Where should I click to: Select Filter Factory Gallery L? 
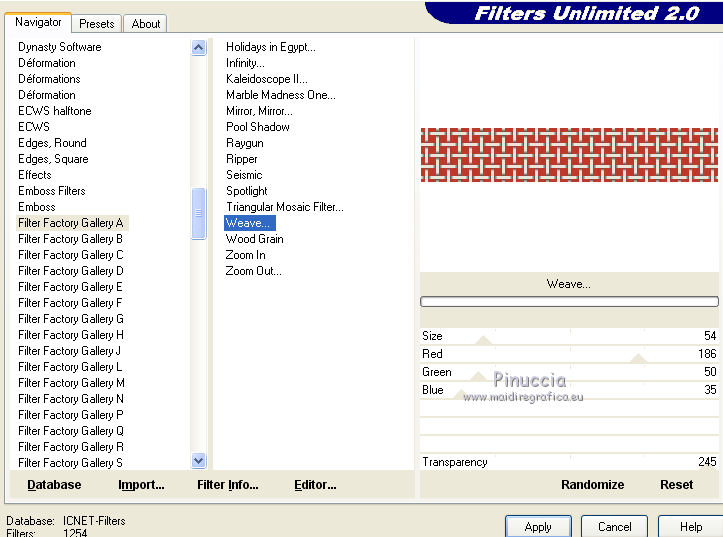tap(70, 367)
